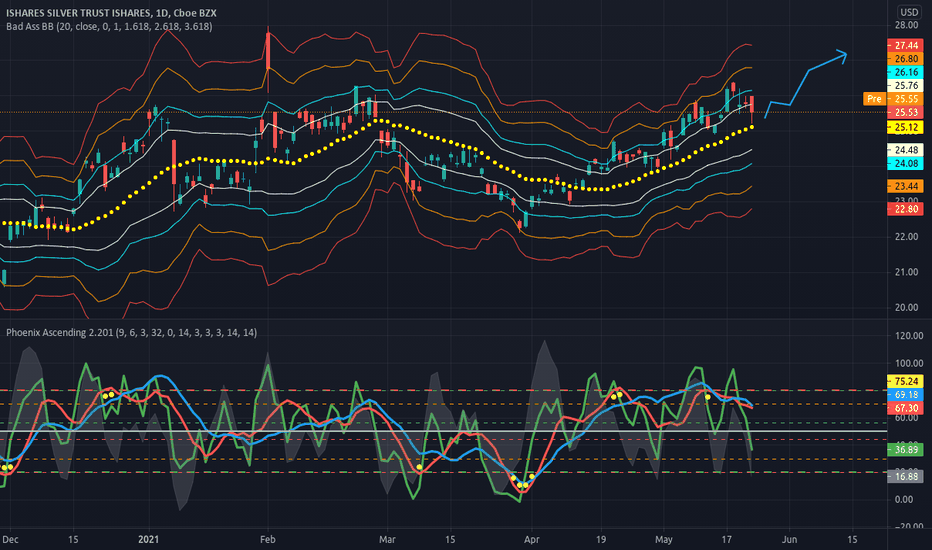Select the red 27.44 price label
Image resolution: width=932 pixels, height=550 pixels.
(x=905, y=45)
